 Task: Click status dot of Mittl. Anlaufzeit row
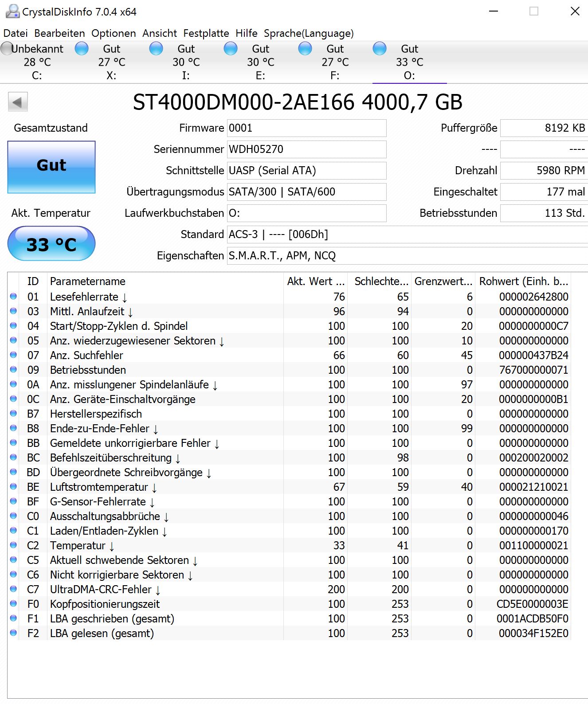(x=13, y=311)
